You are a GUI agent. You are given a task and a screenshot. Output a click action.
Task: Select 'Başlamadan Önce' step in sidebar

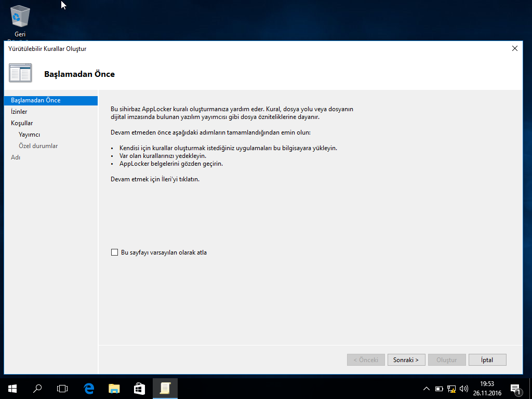[35, 100]
